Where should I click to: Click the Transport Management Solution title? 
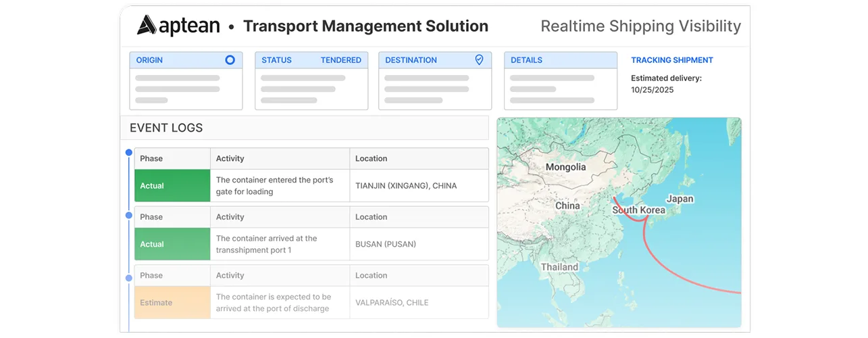point(365,26)
